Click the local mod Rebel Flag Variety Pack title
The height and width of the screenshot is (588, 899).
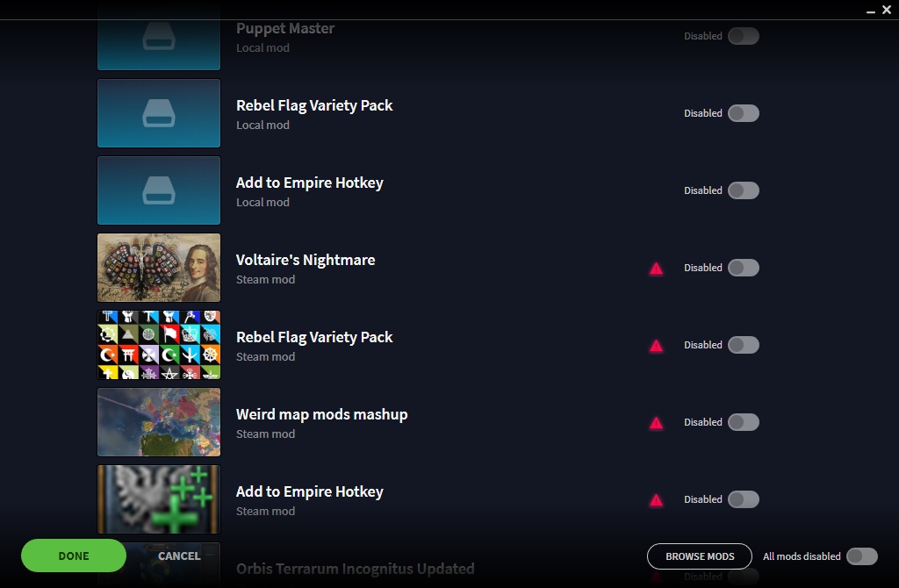click(314, 106)
